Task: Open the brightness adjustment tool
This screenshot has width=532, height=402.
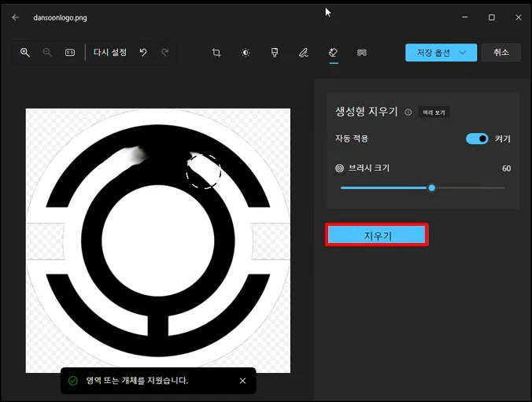Action: 246,53
